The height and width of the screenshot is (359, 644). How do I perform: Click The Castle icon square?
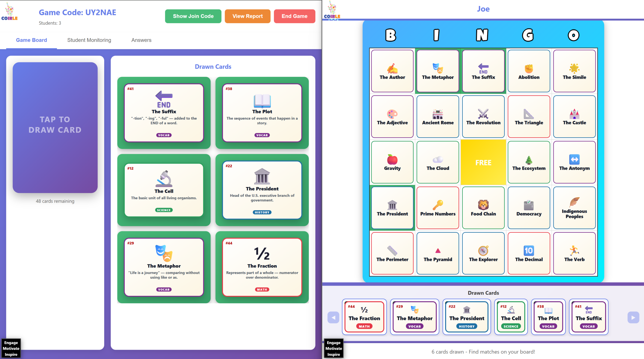574,117
